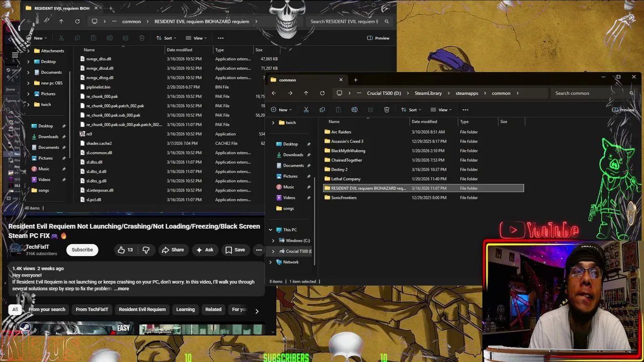Toggle Preview pane in RESIDENT EVIL window
The width and height of the screenshot is (644, 362).
point(378,38)
